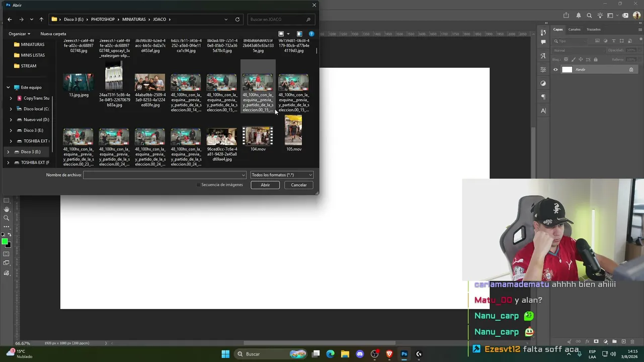Enable the Secuencia de imágenes checkbox
The height and width of the screenshot is (362, 644).
[x=198, y=185]
